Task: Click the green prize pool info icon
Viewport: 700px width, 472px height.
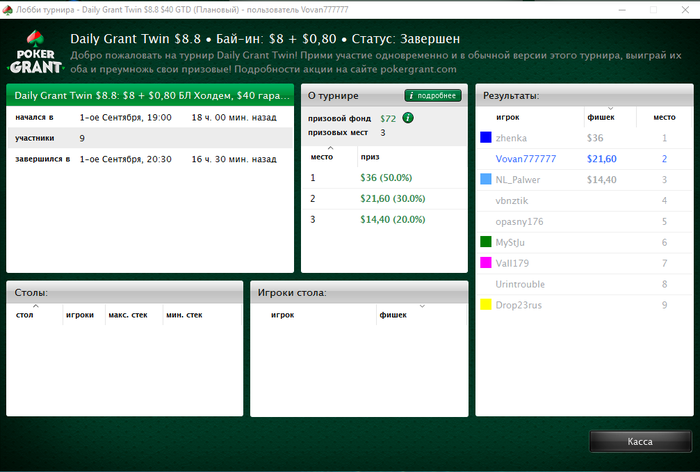Action: 408,118
